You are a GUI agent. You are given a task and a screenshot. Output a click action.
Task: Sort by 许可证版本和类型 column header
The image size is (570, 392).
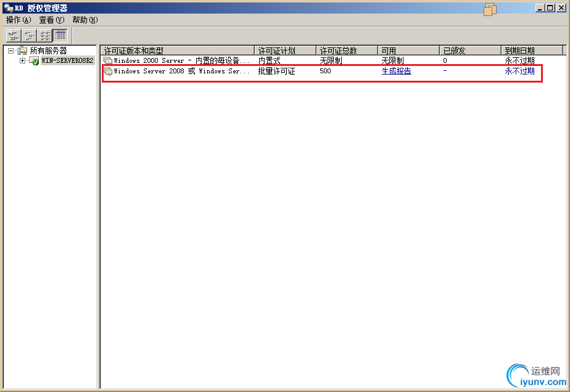point(178,51)
